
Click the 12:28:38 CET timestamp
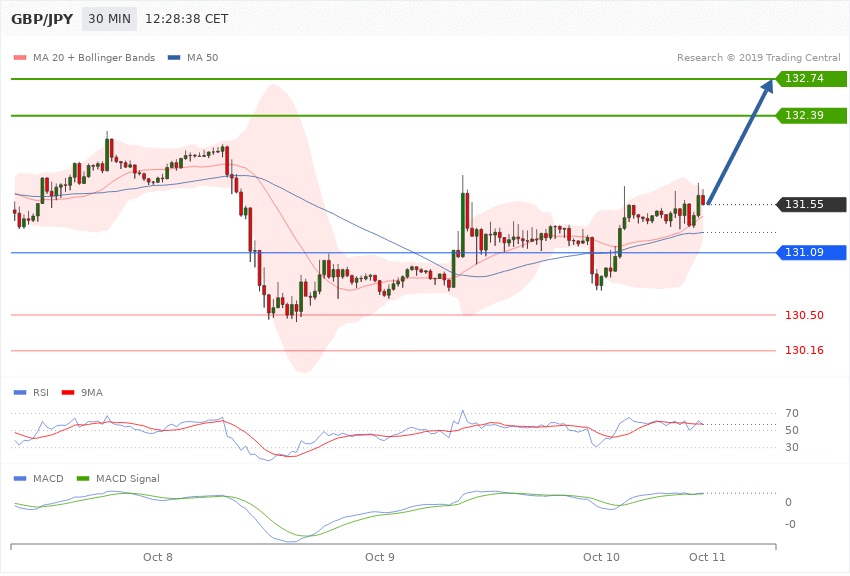click(x=186, y=19)
